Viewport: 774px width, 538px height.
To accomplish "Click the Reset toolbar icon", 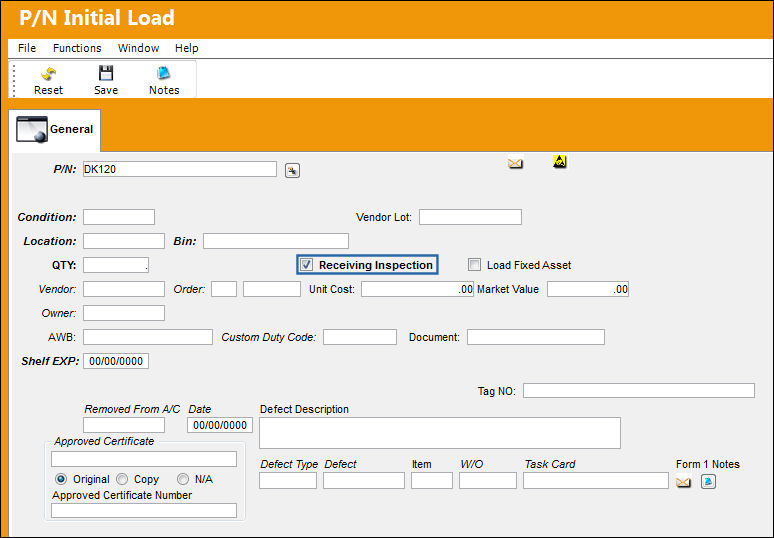I will [48, 74].
